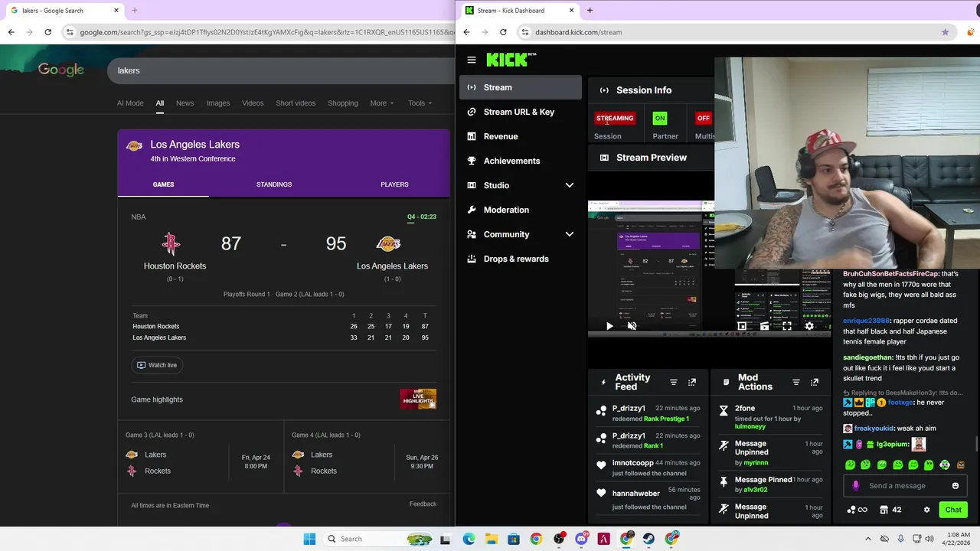The width and height of the screenshot is (980, 551).
Task: Select the last emote in the chat emote row
Action: 961,465
